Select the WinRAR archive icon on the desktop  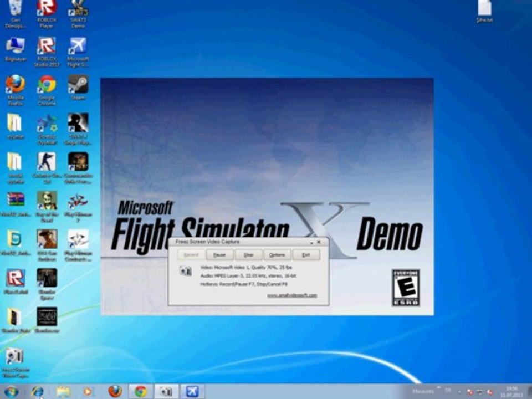point(16,204)
